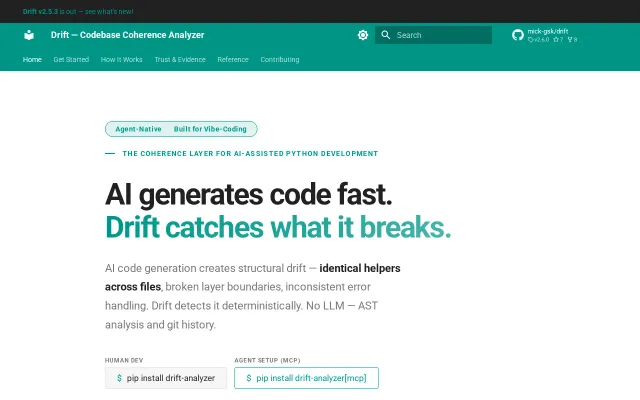Click the 'Drift — Codebase Coherence Analyzer' title

[127, 35]
